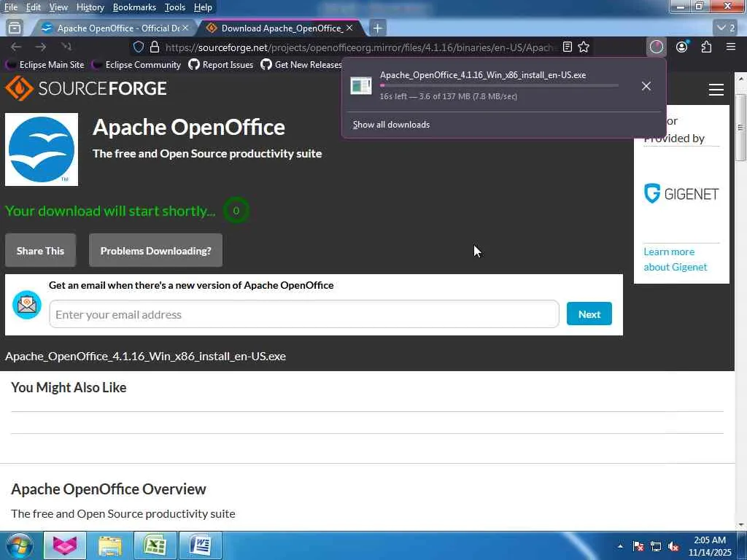Open the Firefox application hamburger menu

coord(731,47)
